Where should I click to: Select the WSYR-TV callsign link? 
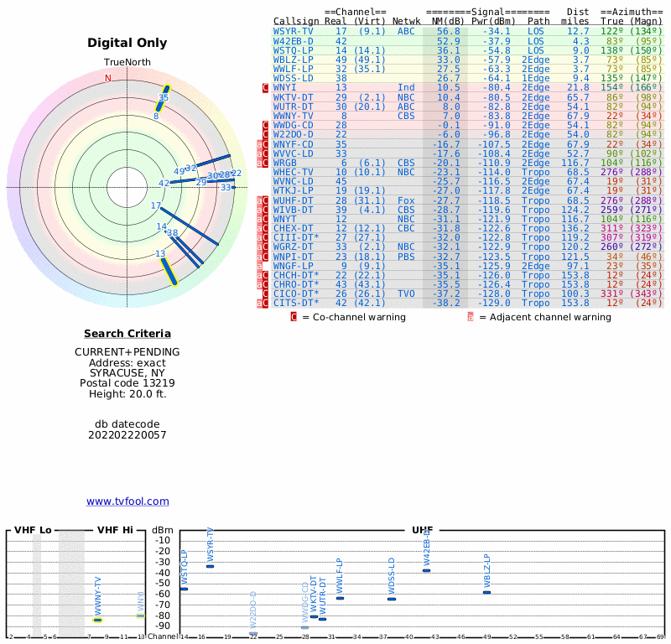294,31
